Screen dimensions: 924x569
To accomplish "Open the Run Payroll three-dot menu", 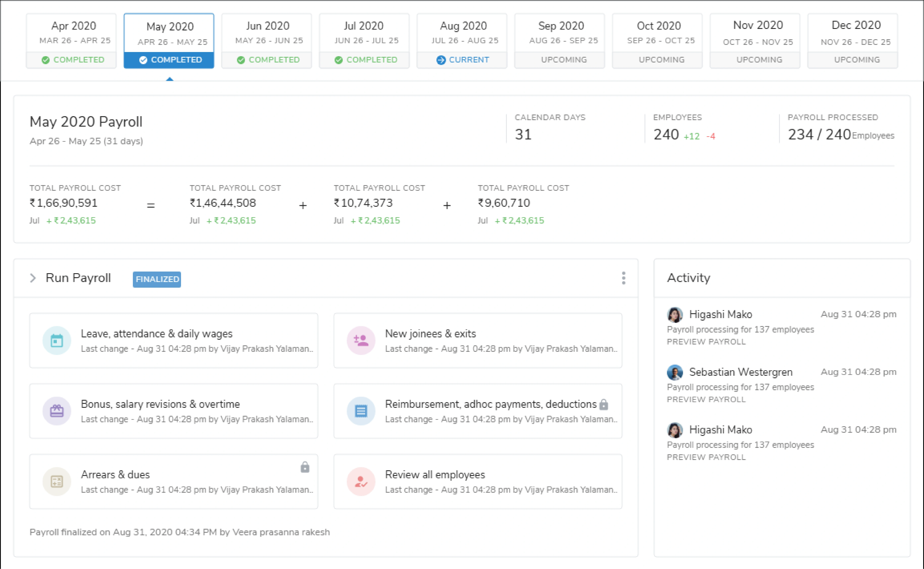I will [x=624, y=278].
